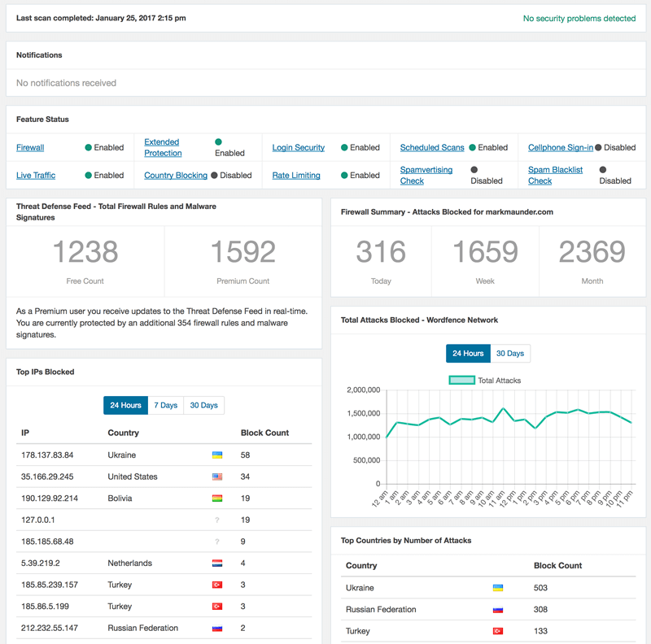Image resolution: width=651 pixels, height=644 pixels.
Task: Click the Netherlands flag icon
Action: tap(216, 563)
